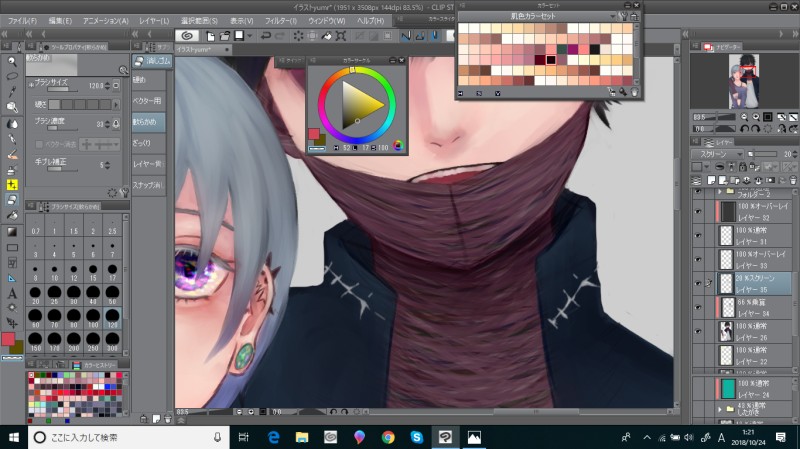800x449 pixels.
Task: Open the ファイル(F) menu
Action: tap(22, 21)
